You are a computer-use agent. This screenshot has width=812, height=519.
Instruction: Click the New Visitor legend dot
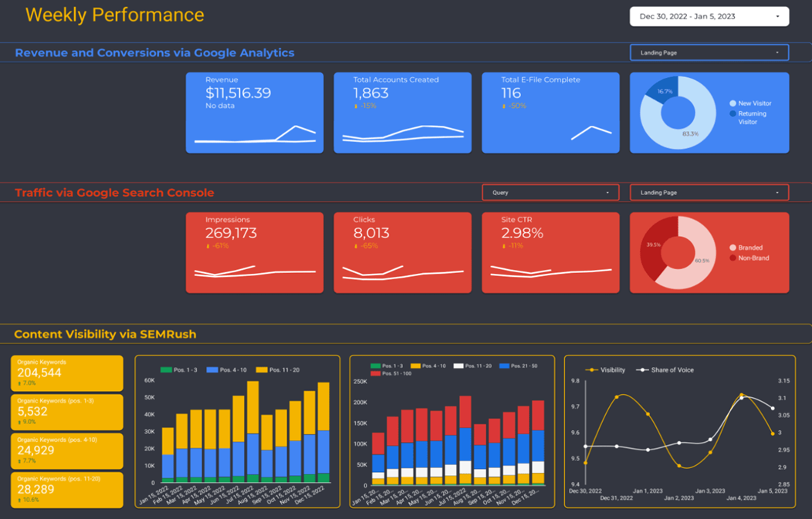[x=732, y=103]
